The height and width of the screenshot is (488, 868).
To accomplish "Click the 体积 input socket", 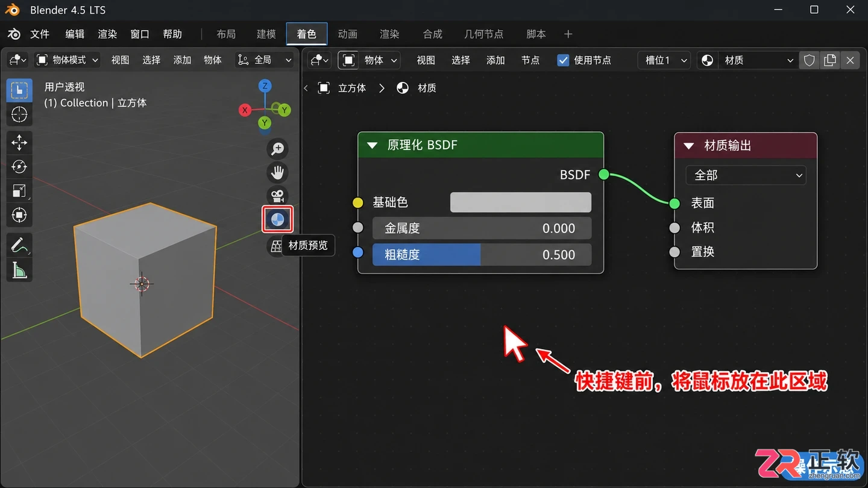I will (675, 228).
